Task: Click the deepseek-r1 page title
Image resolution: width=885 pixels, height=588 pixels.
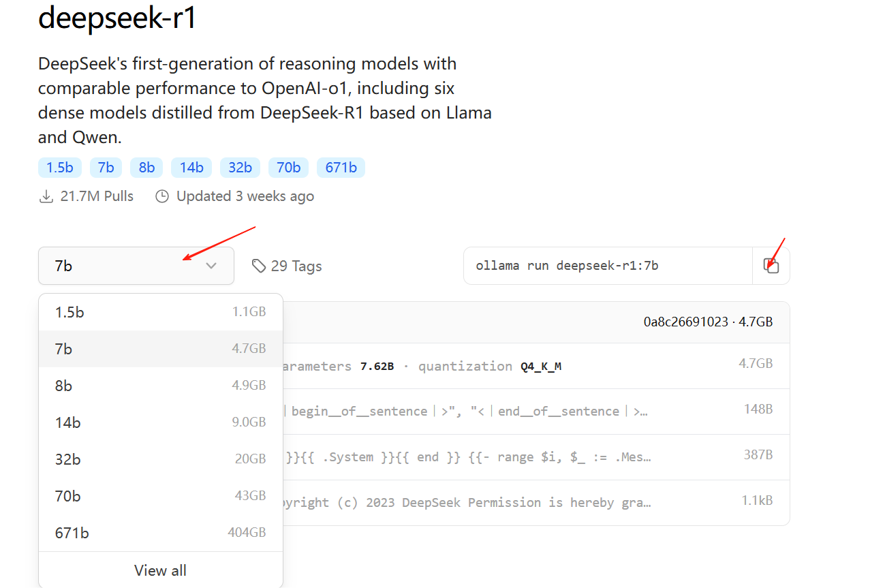Action: tap(117, 17)
